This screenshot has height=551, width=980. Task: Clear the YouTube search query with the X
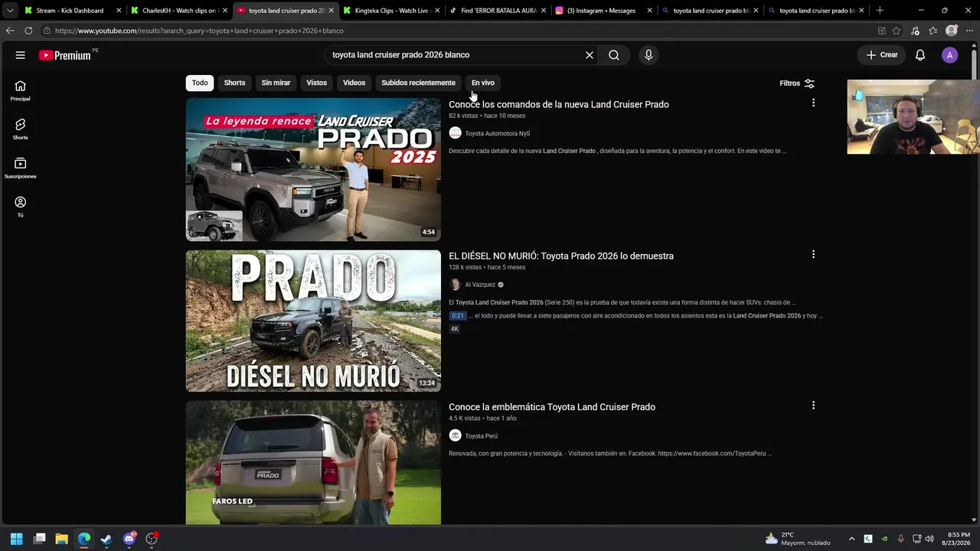[x=590, y=55]
